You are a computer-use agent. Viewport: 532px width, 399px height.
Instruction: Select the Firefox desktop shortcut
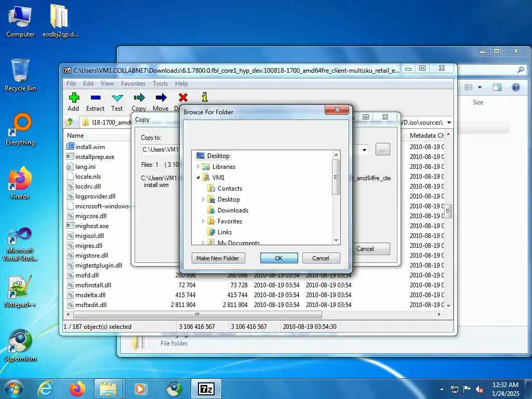click(20, 183)
